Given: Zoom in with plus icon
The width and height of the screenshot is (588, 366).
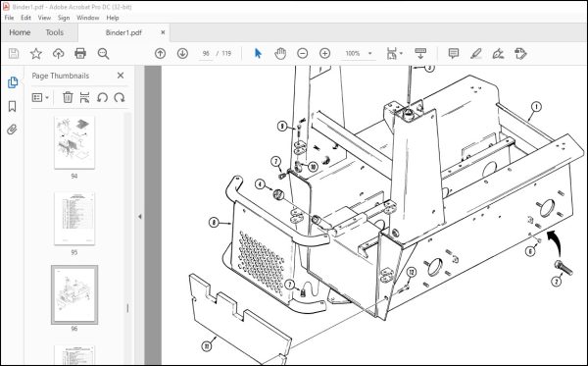Looking at the screenshot, I should 324,54.
